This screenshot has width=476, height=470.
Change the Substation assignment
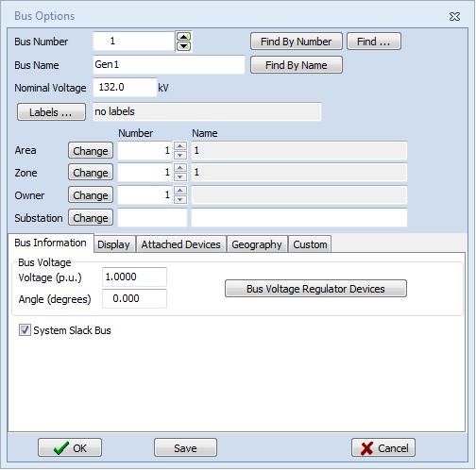(x=91, y=218)
